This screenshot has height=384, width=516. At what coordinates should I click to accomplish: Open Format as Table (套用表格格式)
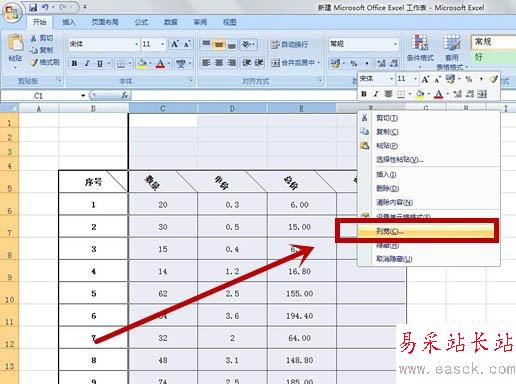click(x=452, y=52)
